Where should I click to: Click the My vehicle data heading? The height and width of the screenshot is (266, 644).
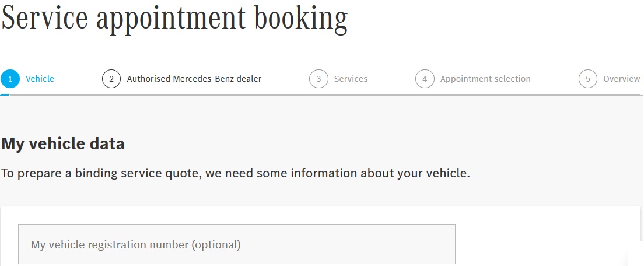click(x=63, y=143)
